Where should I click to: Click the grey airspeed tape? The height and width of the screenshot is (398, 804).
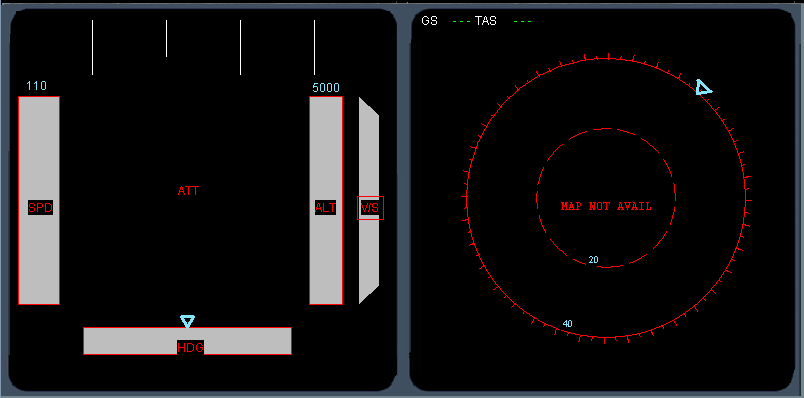click(x=39, y=201)
